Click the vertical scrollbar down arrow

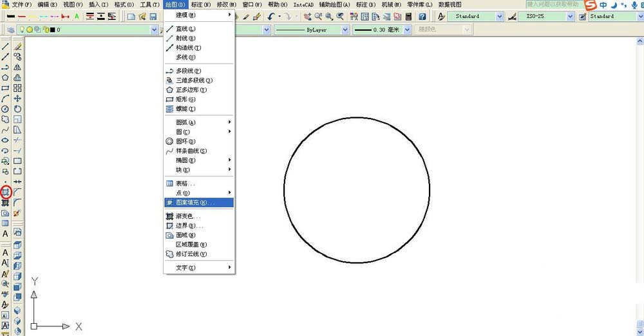(640, 332)
